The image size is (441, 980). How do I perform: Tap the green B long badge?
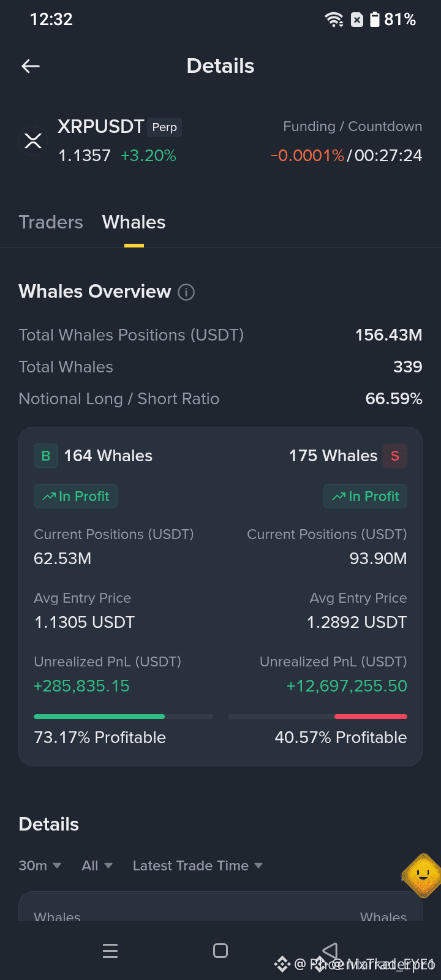coord(46,456)
